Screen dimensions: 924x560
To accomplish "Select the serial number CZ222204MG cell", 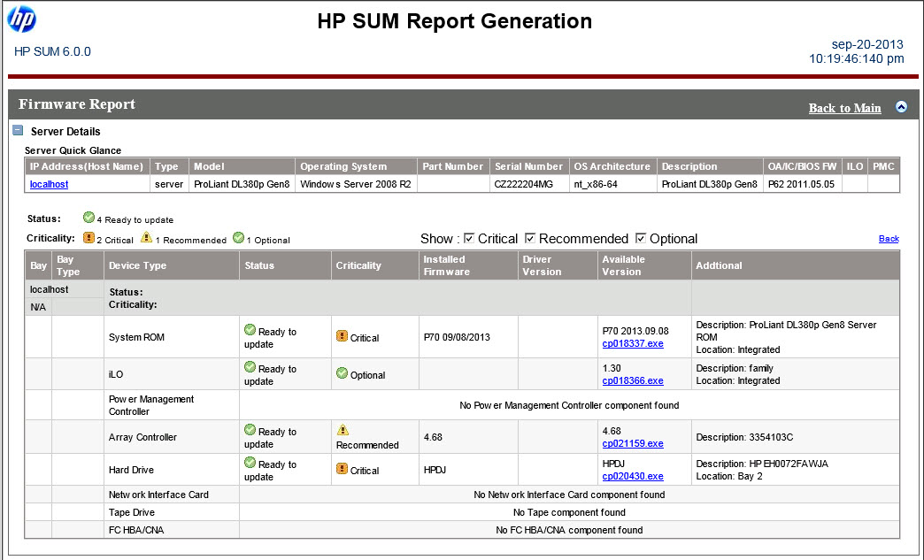I will 528,184.
